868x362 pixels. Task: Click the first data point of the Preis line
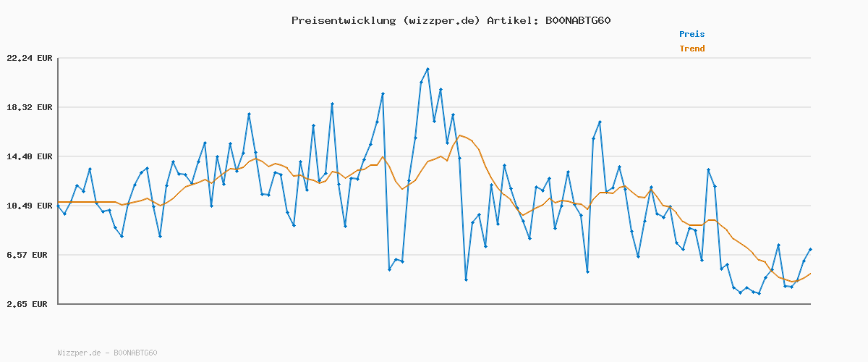(x=59, y=206)
